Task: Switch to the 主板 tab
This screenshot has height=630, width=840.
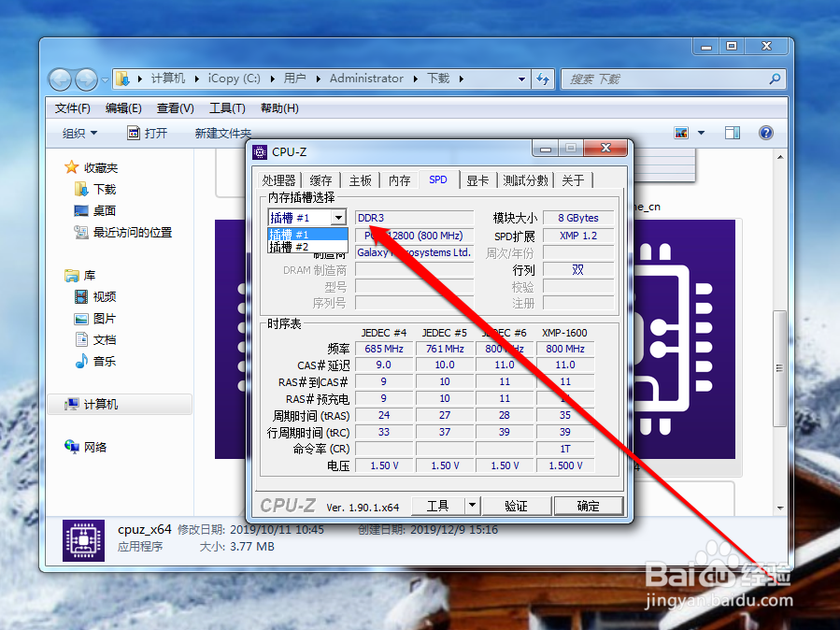Action: 360,180
